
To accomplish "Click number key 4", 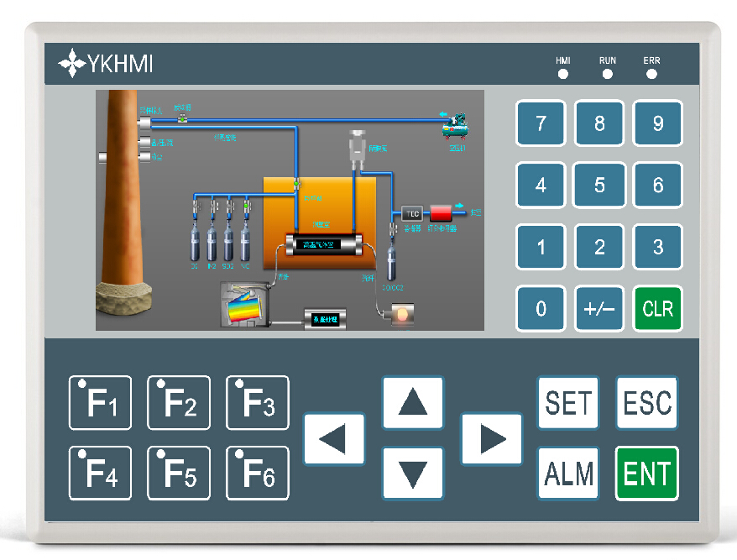I will click(541, 185).
